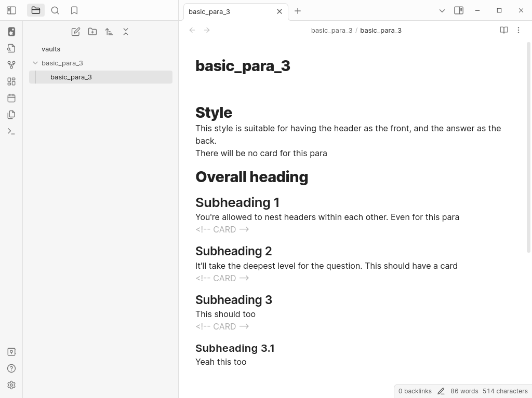Open a new tab
Screen dimensions: 532x398
click(298, 11)
